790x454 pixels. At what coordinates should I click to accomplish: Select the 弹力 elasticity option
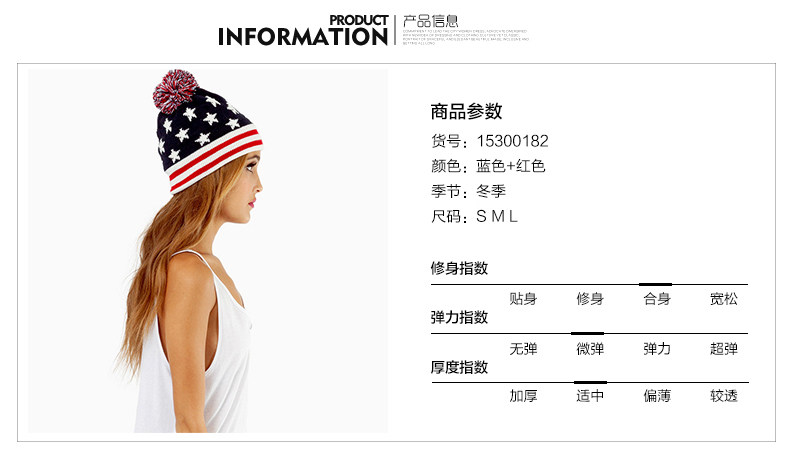pyautogui.click(x=657, y=349)
